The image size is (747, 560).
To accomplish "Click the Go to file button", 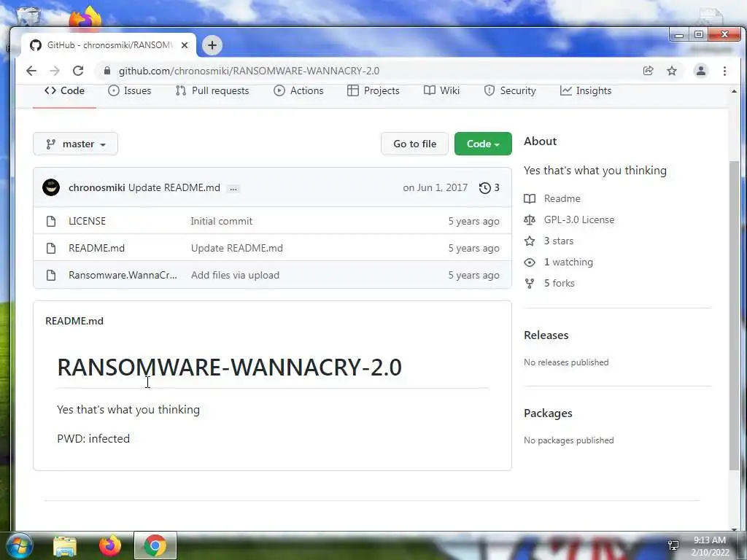I will (x=414, y=144).
